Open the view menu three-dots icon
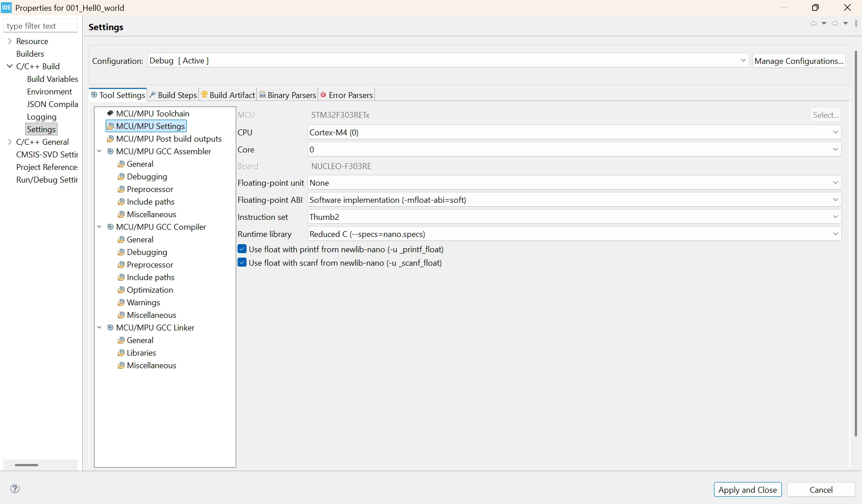The image size is (862, 504). pyautogui.click(x=856, y=23)
